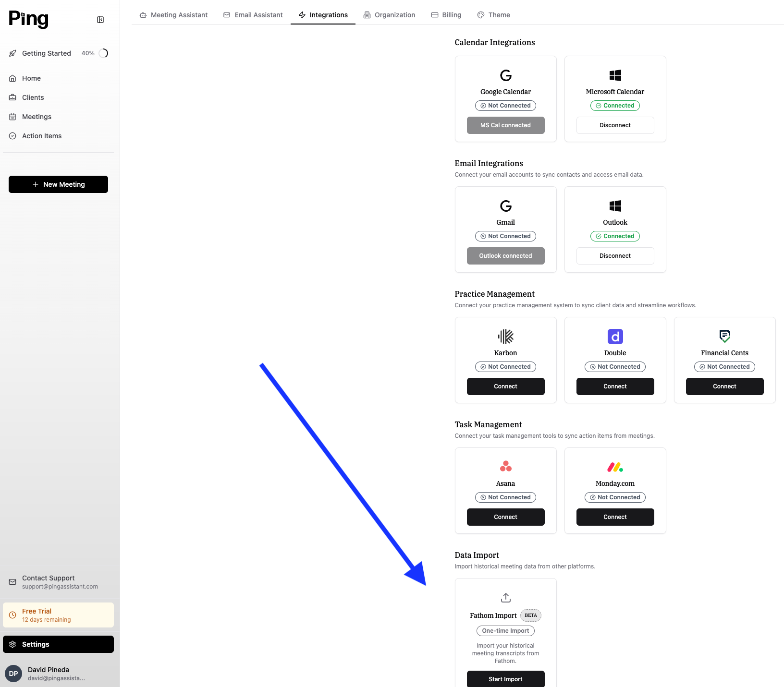Screen dimensions: 784x687
Task: Open Settings in the sidebar
Action: [x=58, y=644]
